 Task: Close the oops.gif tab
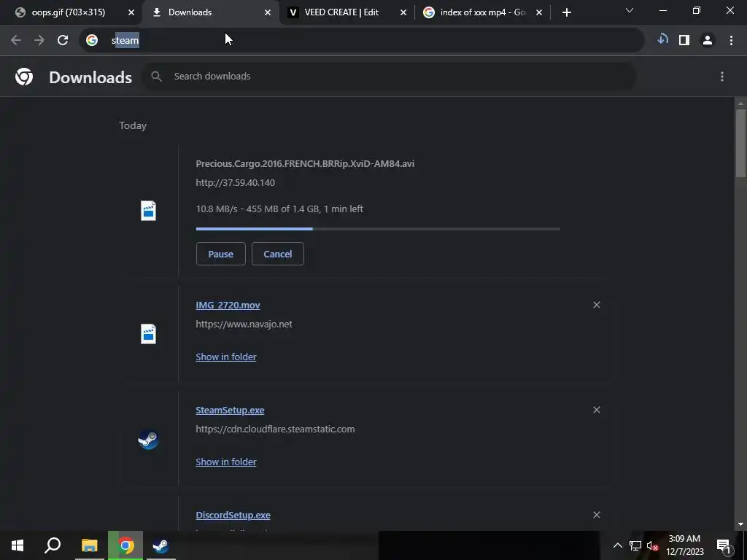pos(131,12)
